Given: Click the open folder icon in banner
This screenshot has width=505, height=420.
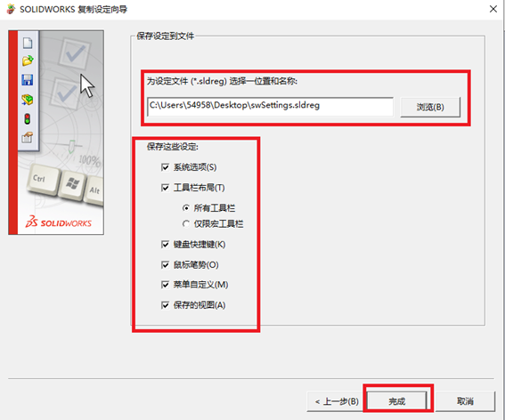Looking at the screenshot, I should coord(28,61).
